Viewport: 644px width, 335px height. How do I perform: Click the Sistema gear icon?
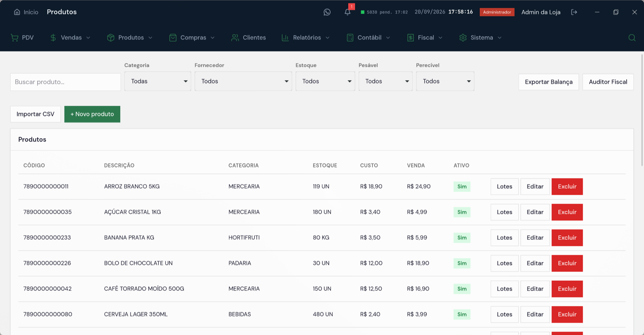pos(463,38)
